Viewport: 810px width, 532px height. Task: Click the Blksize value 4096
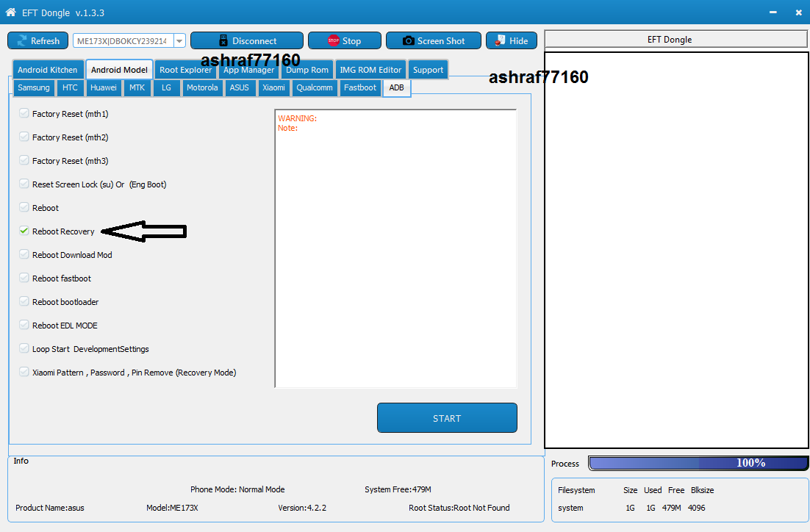696,508
